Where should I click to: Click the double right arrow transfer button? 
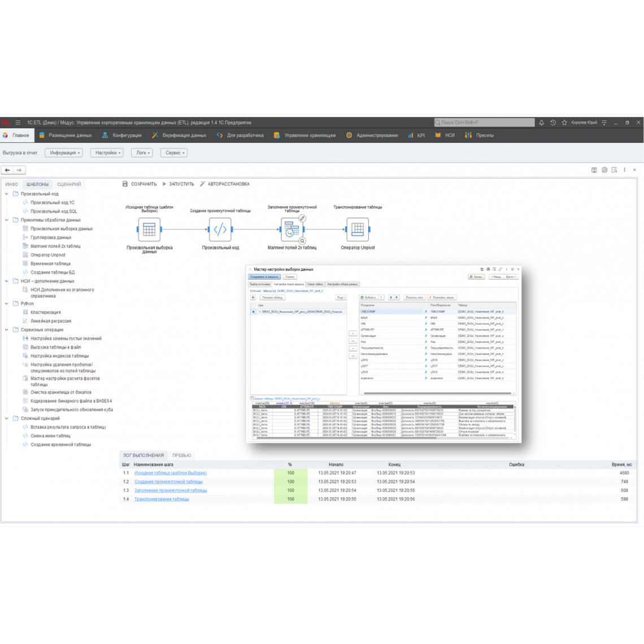point(353,341)
